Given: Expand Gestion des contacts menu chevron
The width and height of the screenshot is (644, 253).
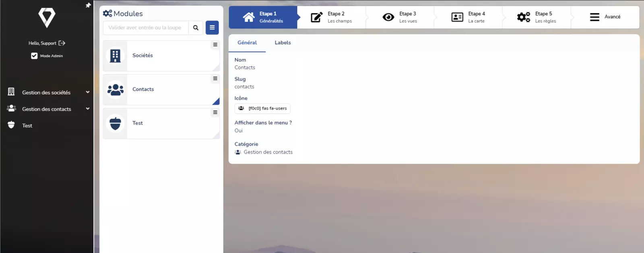Looking at the screenshot, I should tap(88, 109).
